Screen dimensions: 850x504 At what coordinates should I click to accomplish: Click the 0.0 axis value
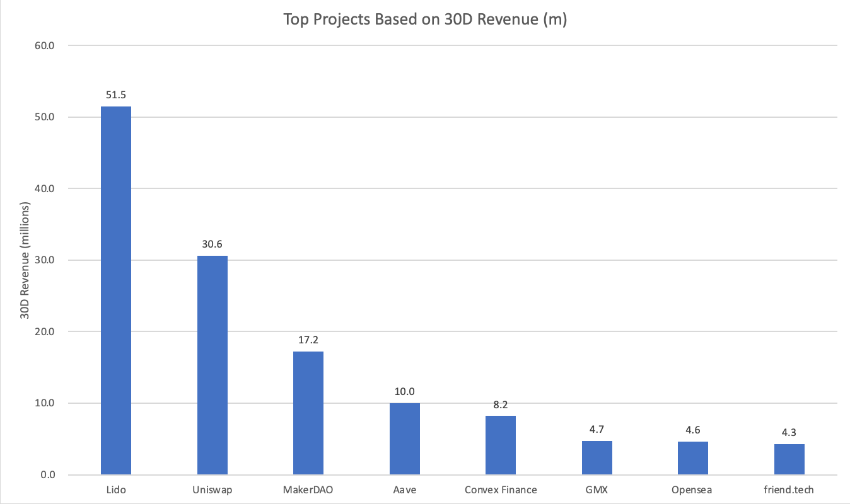[49, 475]
